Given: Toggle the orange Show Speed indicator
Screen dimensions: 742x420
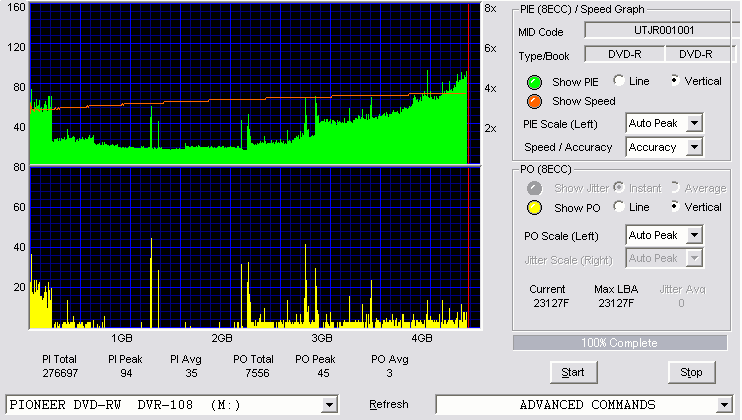Looking at the screenshot, I should (x=534, y=101).
